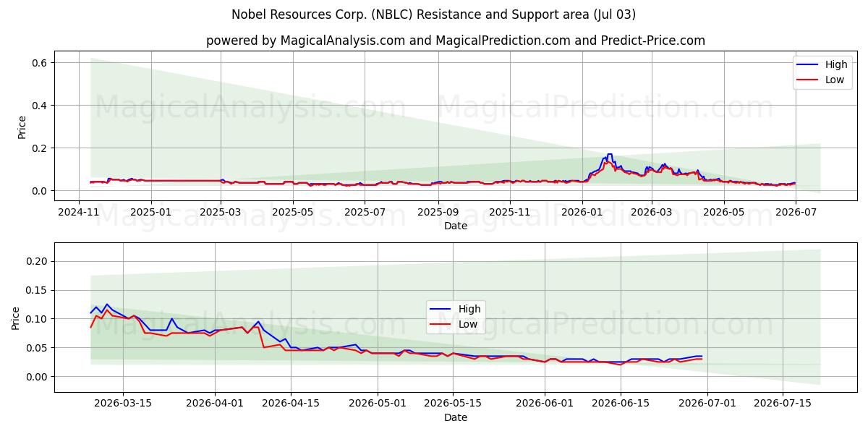Click the top chart 'Price' axis label

[22, 126]
